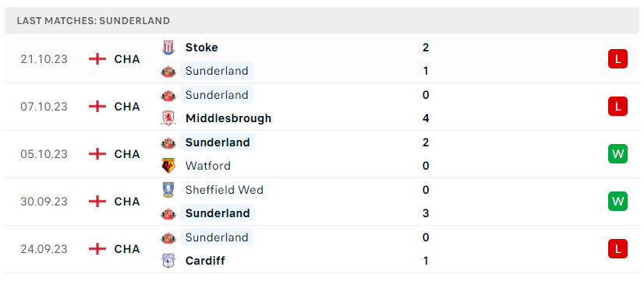Viewport: 644px width, 281px height.
Task: Open the 05.10.23 match row date
Action: pos(44,154)
